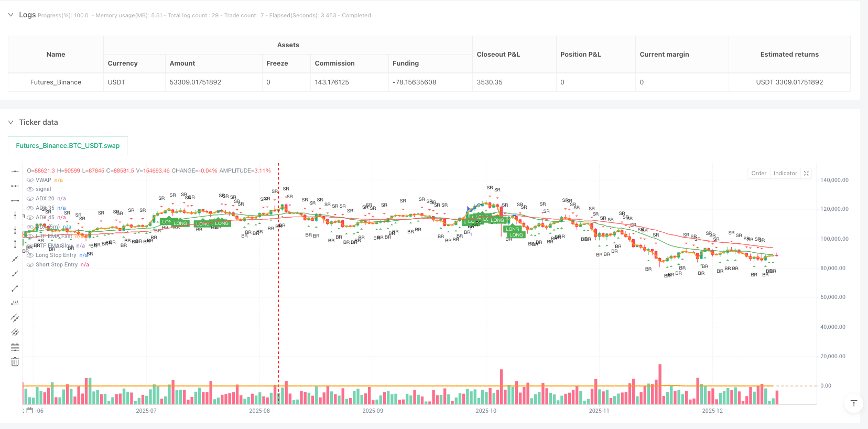Open the calendar date picker on the time axis
This screenshot has height=429, width=868.
(30, 411)
